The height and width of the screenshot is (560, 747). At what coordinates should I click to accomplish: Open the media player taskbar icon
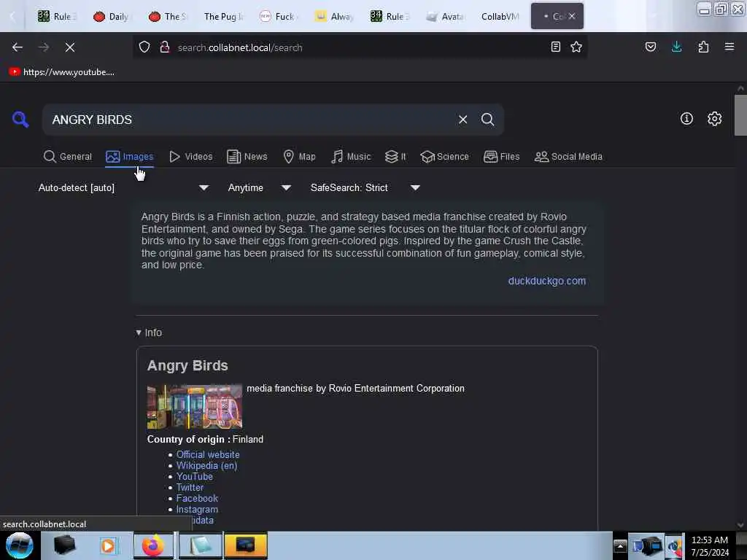click(108, 545)
